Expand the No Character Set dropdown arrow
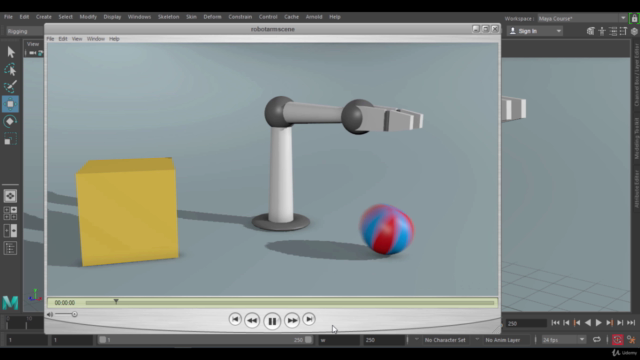640x360 pixels. click(416, 340)
